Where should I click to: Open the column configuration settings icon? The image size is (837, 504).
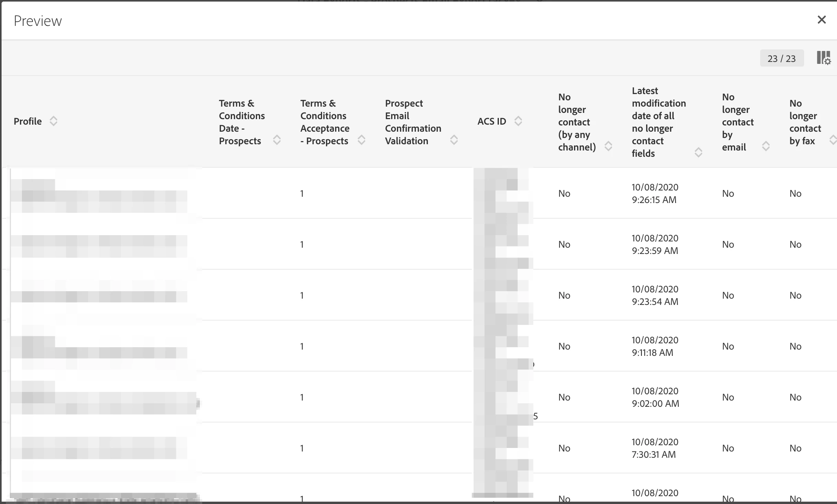(824, 58)
